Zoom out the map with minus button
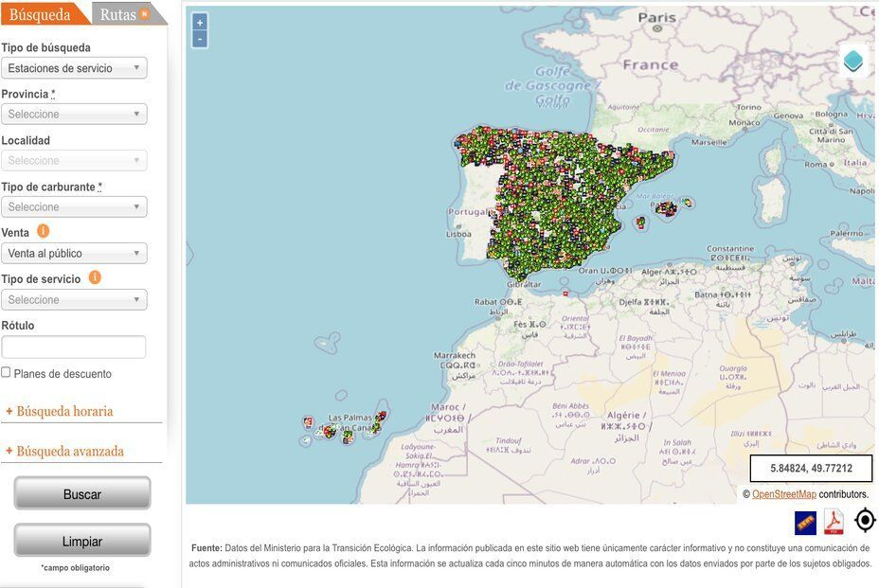 199,39
